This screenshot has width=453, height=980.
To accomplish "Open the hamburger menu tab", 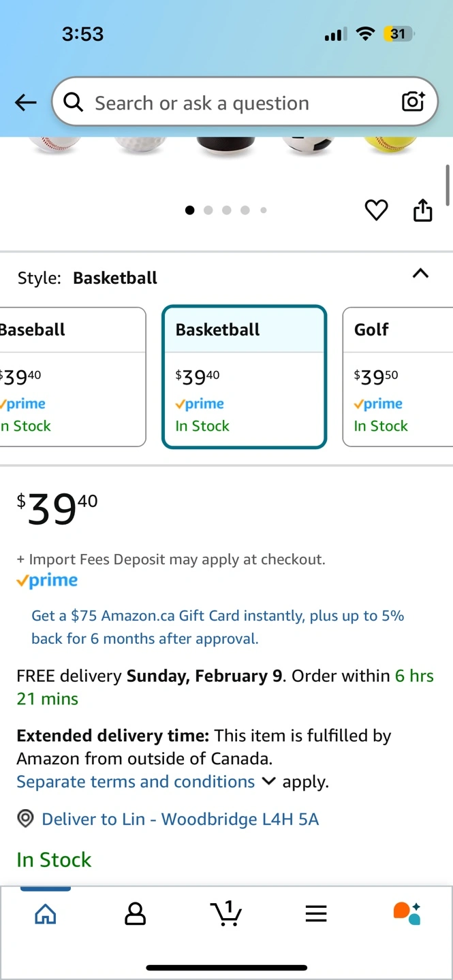I will pyautogui.click(x=316, y=913).
